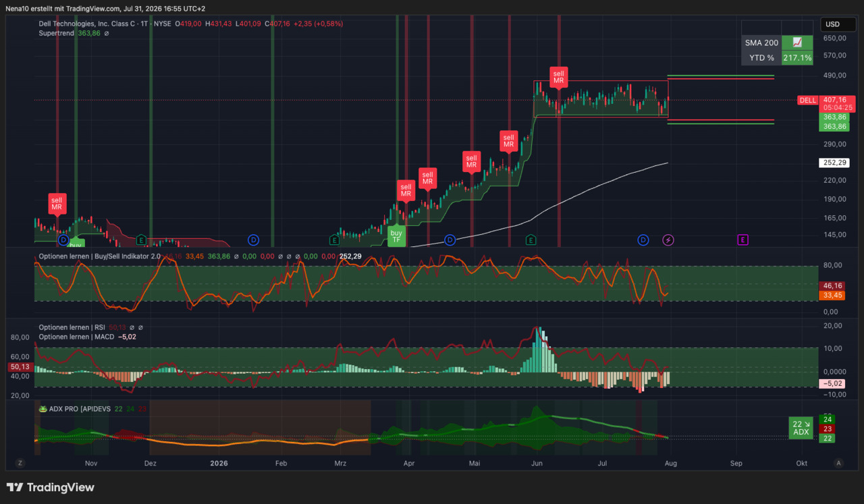Click the A auto-scale button
Viewport: 864px width, 504px height.
839,464
